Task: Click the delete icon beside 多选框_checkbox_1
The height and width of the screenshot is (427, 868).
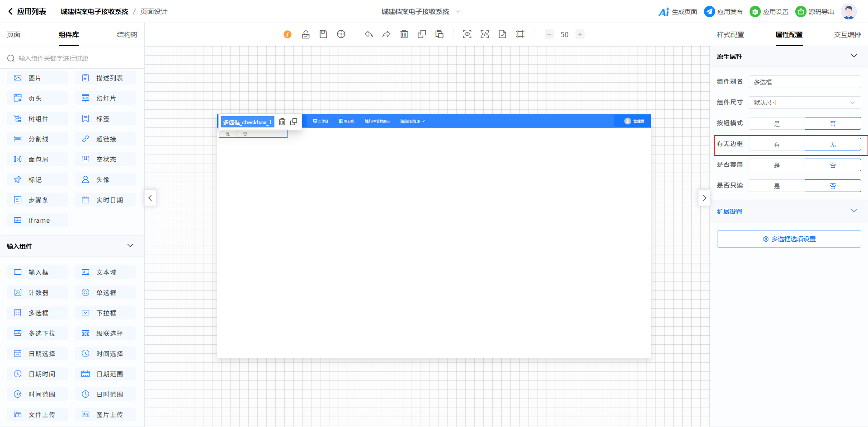Action: [282, 122]
